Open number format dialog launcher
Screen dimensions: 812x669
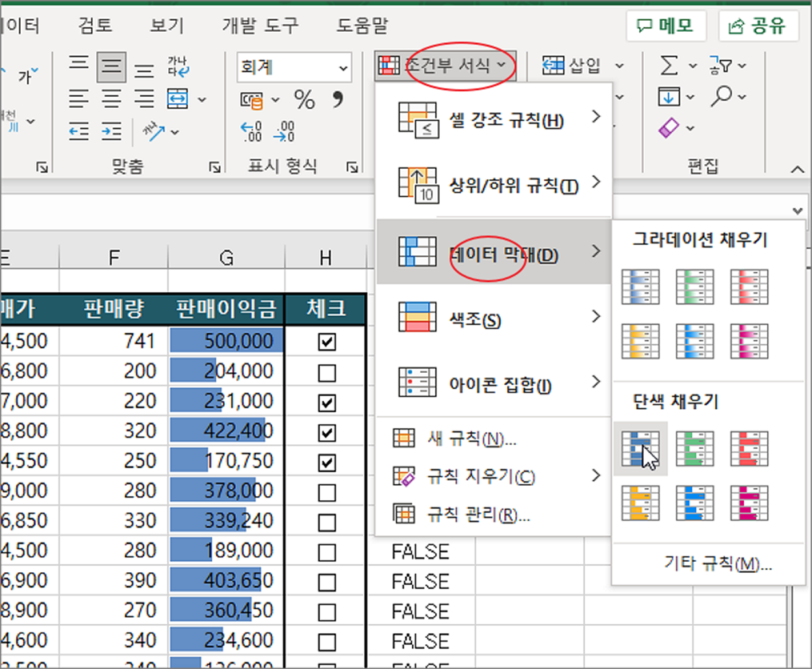pos(352,168)
